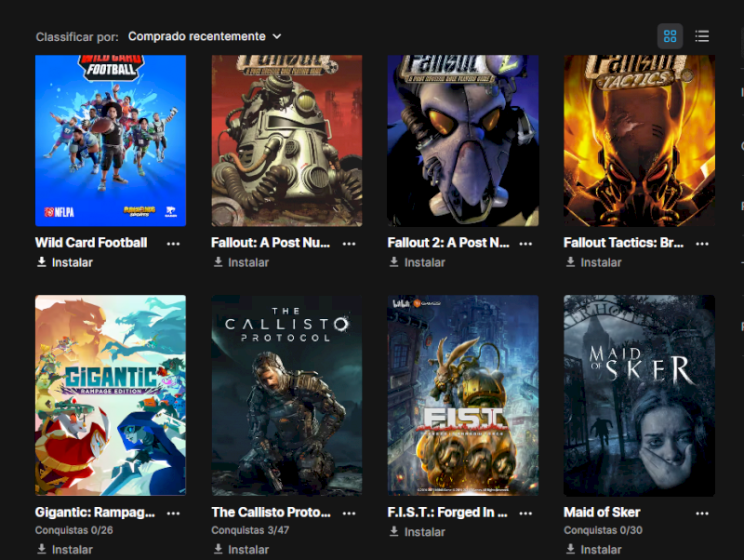Screen dimensions: 744x560
Task: Switch to list view layout
Action: tap(702, 36)
